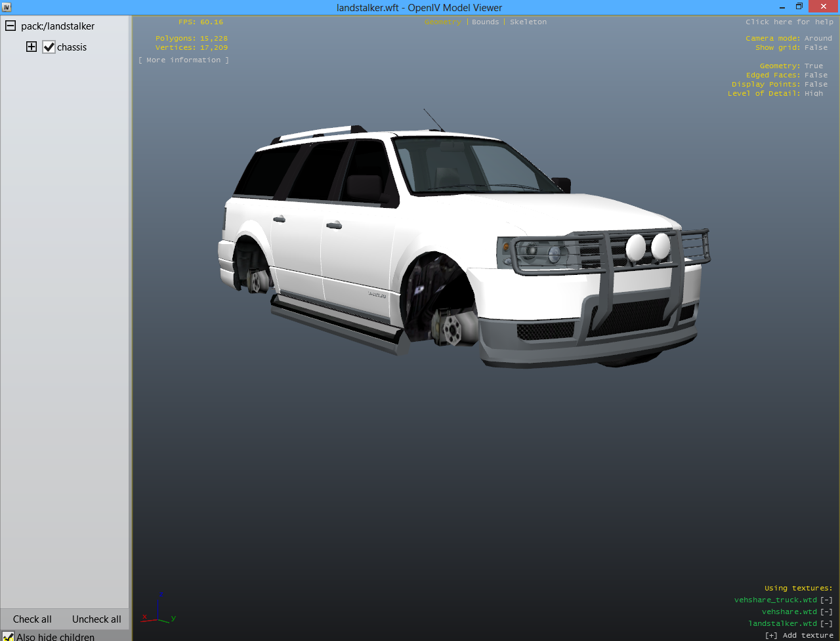Toggle the chassis visibility checkbox
Screen dimensions: 840x641
tap(49, 47)
